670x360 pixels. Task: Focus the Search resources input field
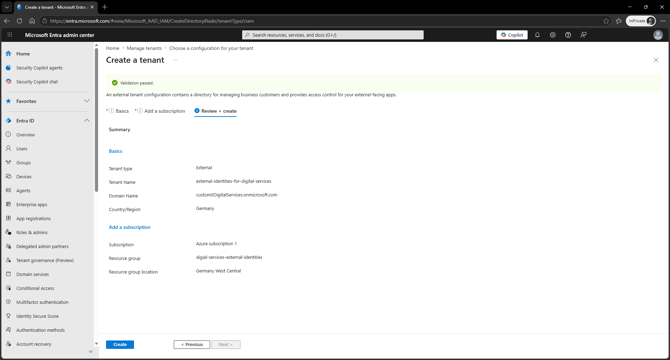333,35
